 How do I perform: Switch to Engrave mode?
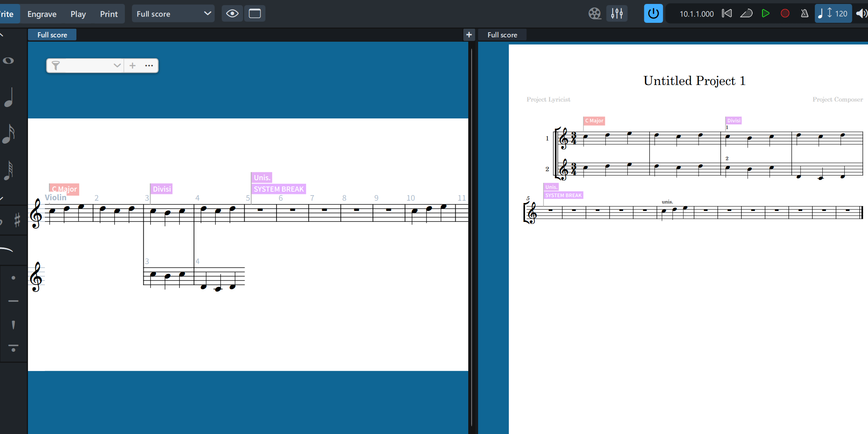(42, 14)
